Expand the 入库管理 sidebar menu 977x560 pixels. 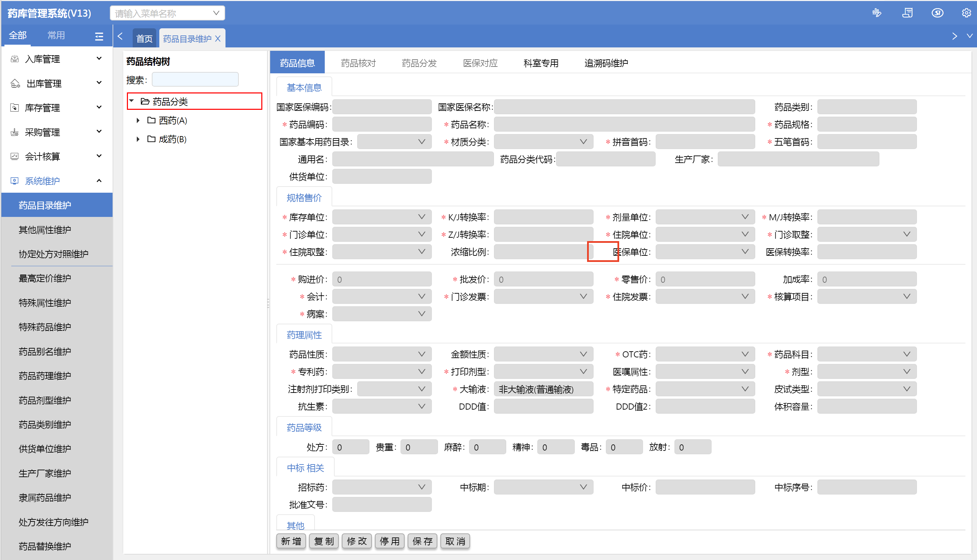tap(57, 59)
